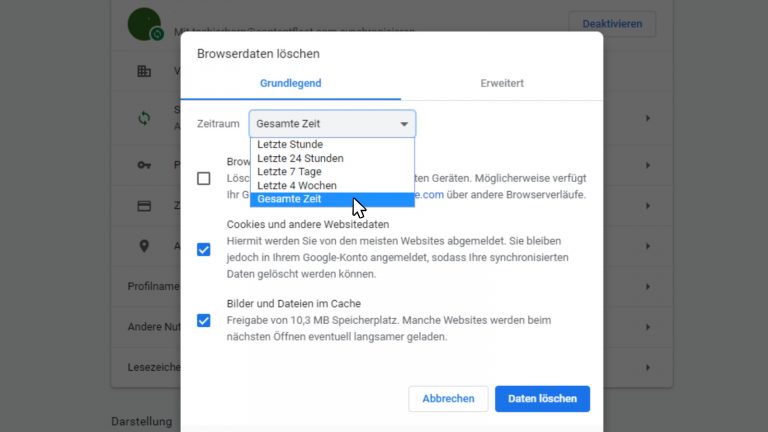Image resolution: width=768 pixels, height=432 pixels.
Task: Switch to the Erweitert tab
Action: (x=501, y=83)
